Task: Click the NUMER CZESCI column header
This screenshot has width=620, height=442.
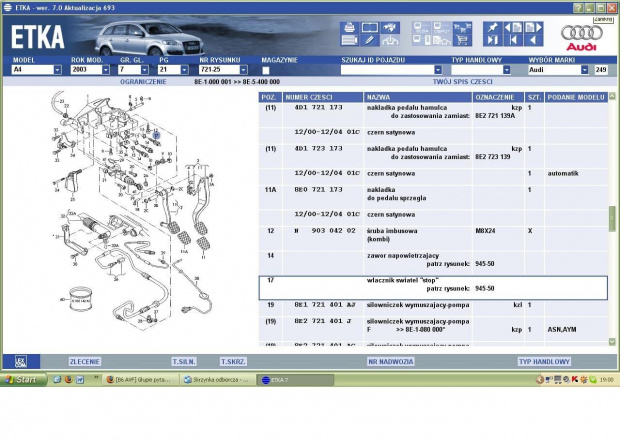Action: tap(323, 97)
